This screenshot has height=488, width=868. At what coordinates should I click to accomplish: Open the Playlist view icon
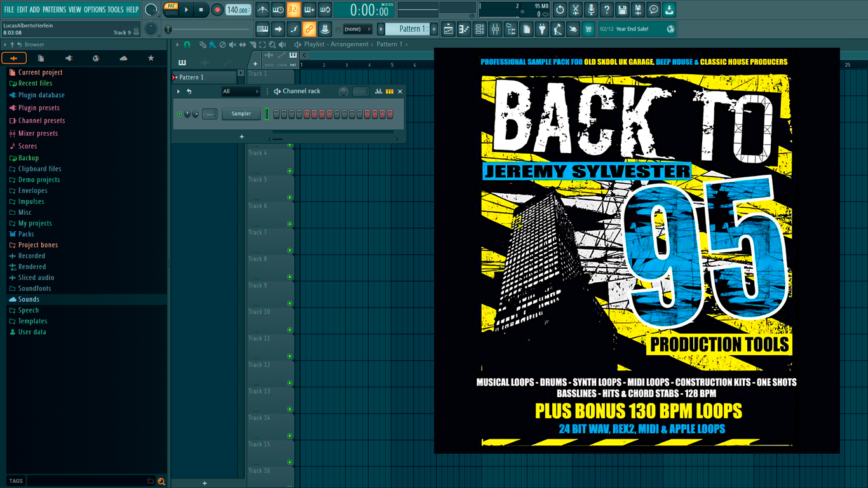point(449,29)
